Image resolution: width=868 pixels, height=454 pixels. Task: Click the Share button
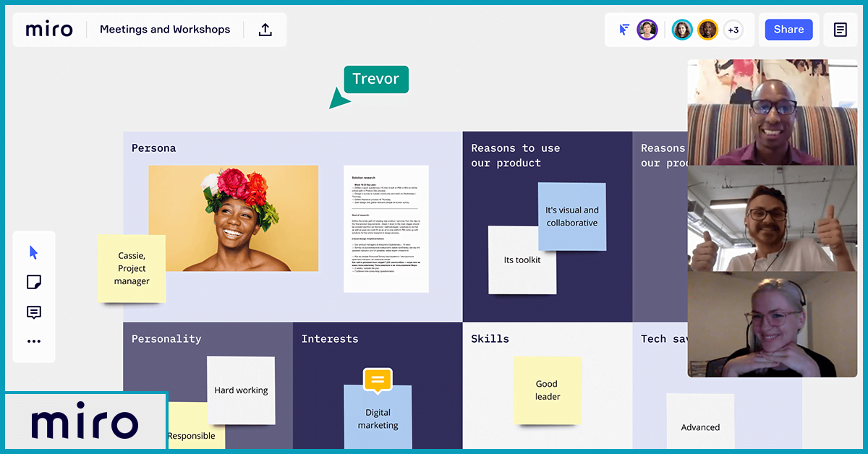[x=788, y=30]
